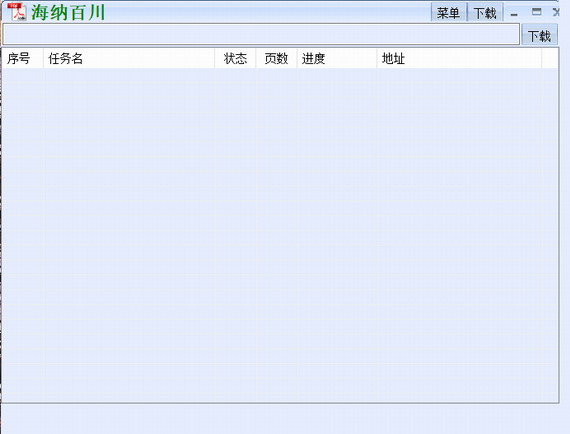
Task: Click the empty task list area
Action: pos(280,235)
